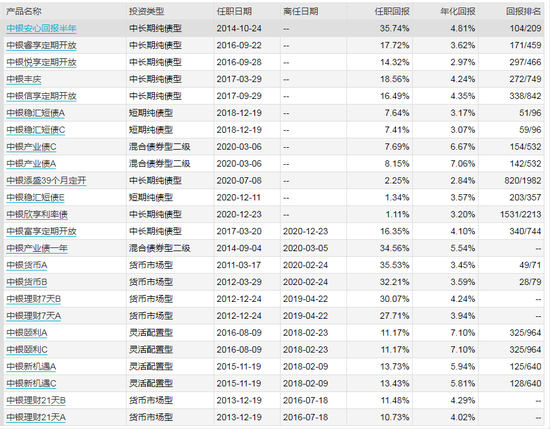
Task: Select 短期纯债型 in 中银稳汇短债E row
Action: click(x=151, y=197)
